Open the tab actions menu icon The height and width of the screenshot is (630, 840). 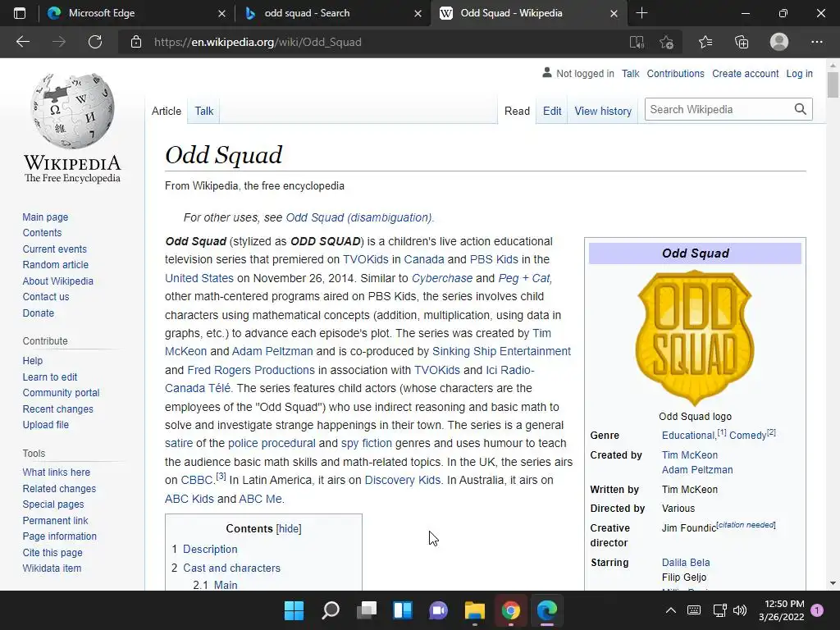tap(20, 13)
